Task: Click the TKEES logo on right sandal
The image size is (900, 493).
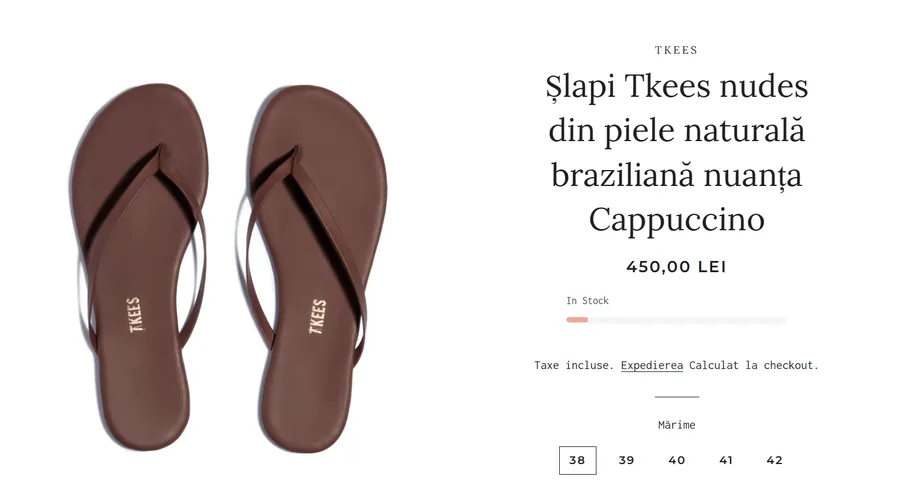Action: [317, 316]
